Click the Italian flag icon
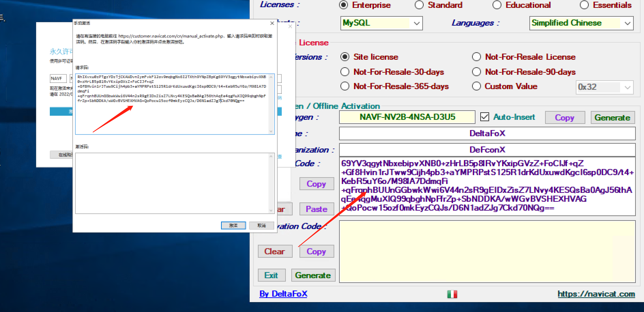This screenshot has height=312, width=644. [x=452, y=294]
